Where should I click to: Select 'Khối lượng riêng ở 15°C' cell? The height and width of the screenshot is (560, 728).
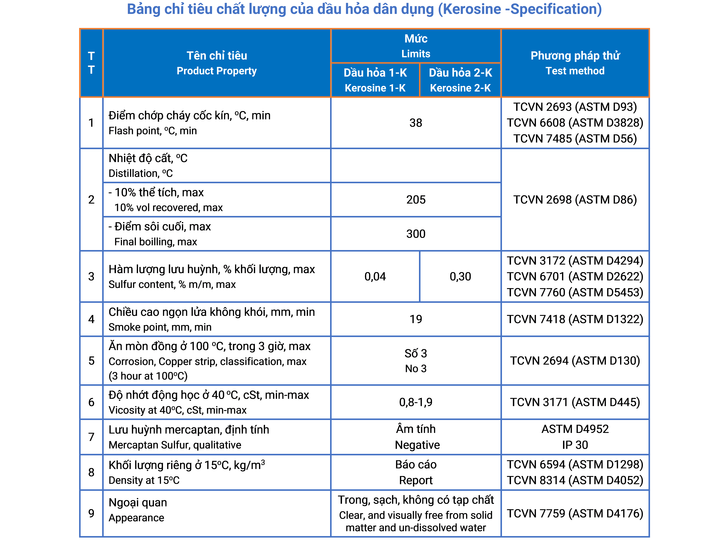217,472
